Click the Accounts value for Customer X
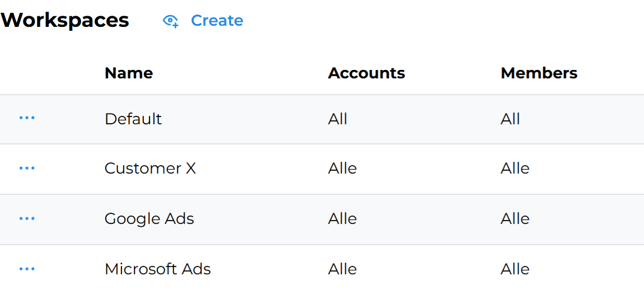Screen dimensions: 644x308 (342, 169)
